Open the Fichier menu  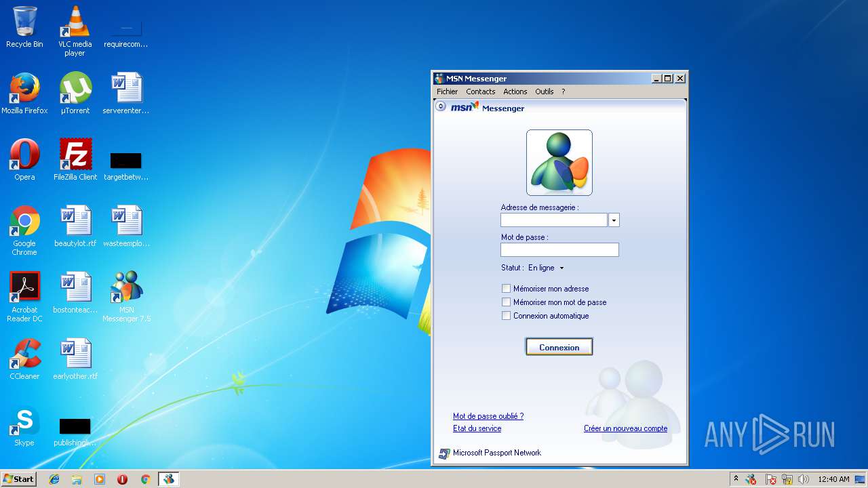click(x=447, y=91)
